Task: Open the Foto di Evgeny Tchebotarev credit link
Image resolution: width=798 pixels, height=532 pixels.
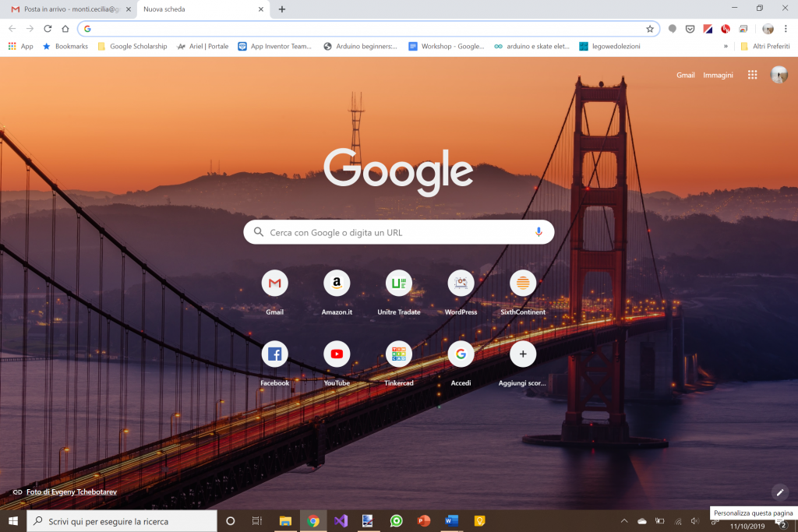Action: pyautogui.click(x=71, y=491)
